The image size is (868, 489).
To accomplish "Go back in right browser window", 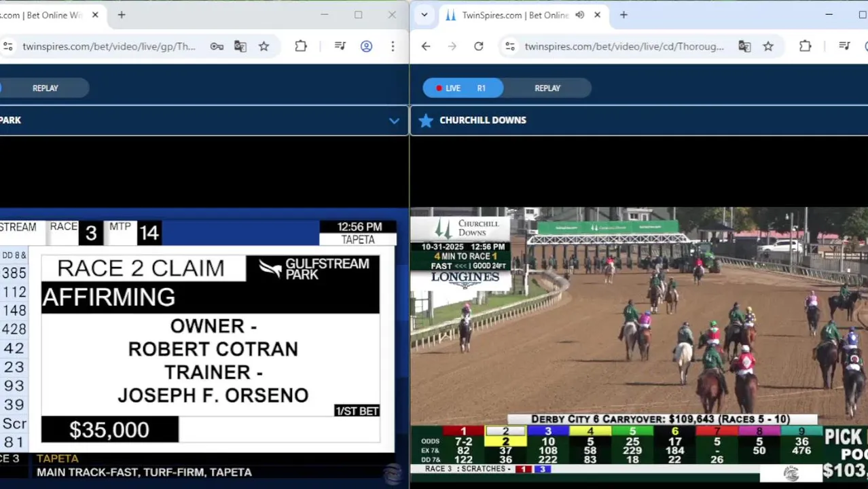I will click(426, 46).
